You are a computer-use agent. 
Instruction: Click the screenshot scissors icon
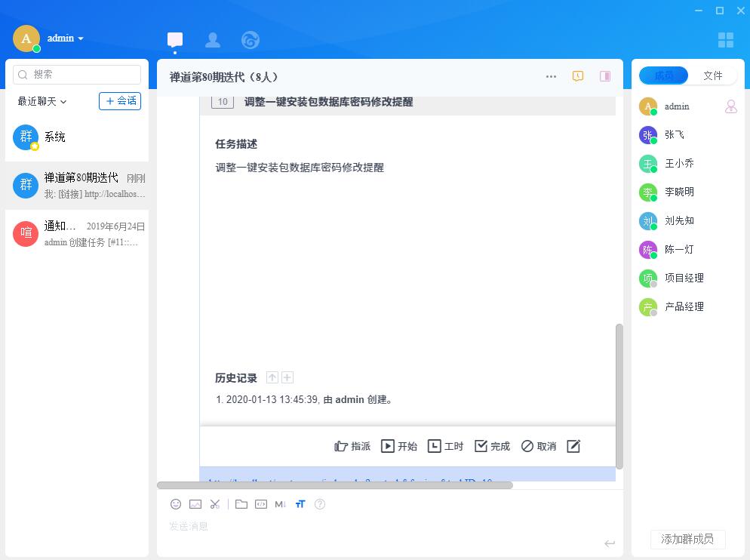pyautogui.click(x=215, y=504)
